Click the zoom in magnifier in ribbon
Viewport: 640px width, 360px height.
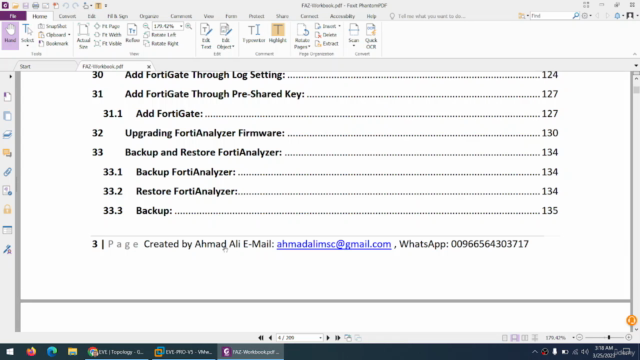point(189,26)
